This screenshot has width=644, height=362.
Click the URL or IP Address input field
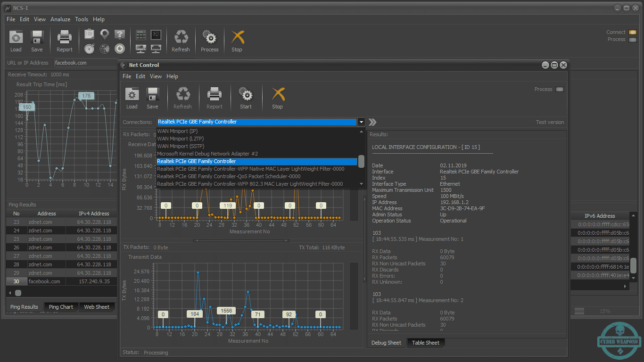[85, 63]
